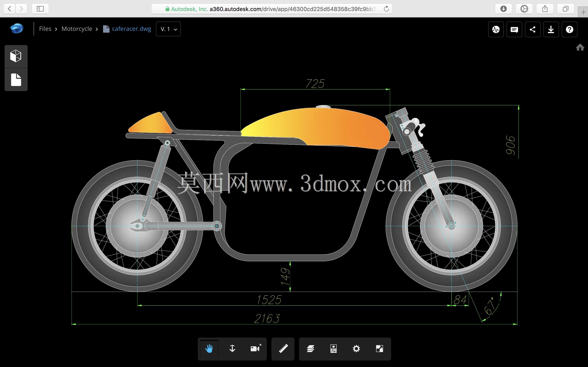Go to Files breadcrumb
The width and height of the screenshot is (588, 367).
tap(45, 29)
